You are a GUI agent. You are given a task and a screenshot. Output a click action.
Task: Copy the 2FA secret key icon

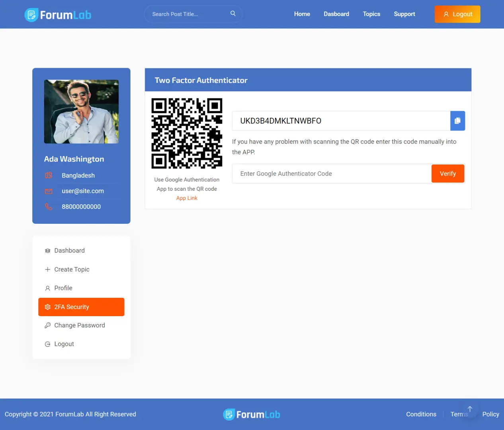click(x=457, y=121)
